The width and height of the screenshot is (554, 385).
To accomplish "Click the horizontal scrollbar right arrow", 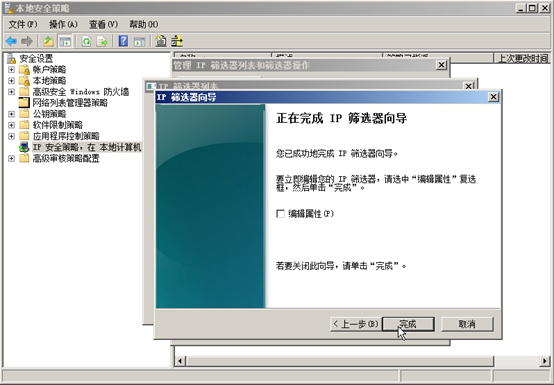I will [x=545, y=361].
